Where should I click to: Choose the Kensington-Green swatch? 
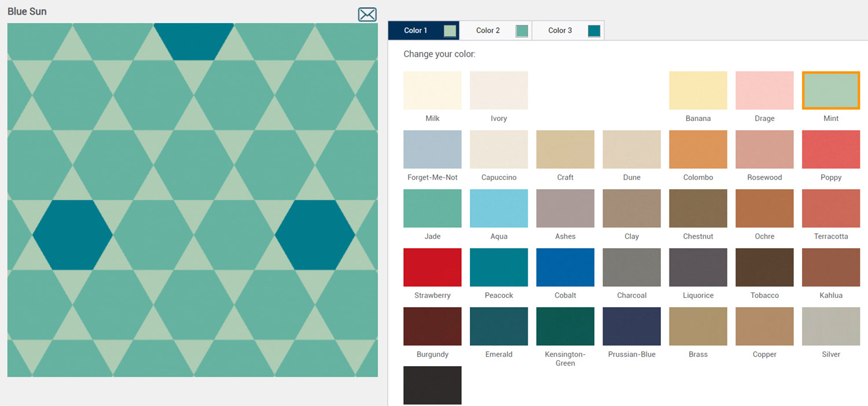point(565,326)
